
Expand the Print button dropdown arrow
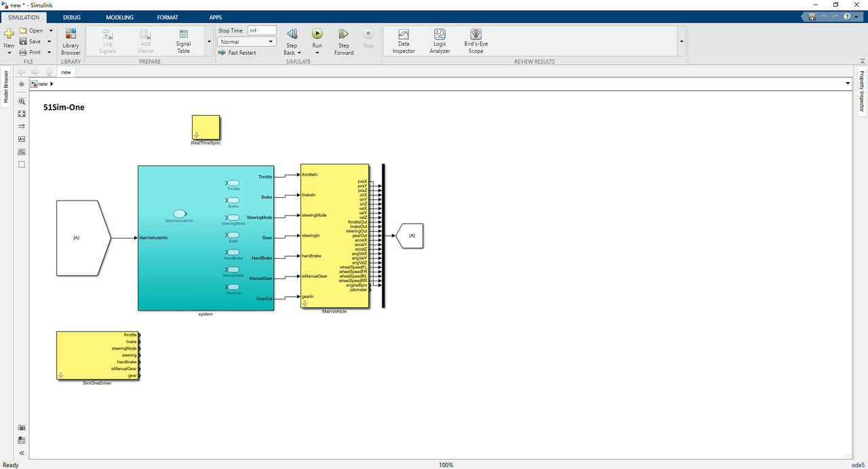[49, 52]
